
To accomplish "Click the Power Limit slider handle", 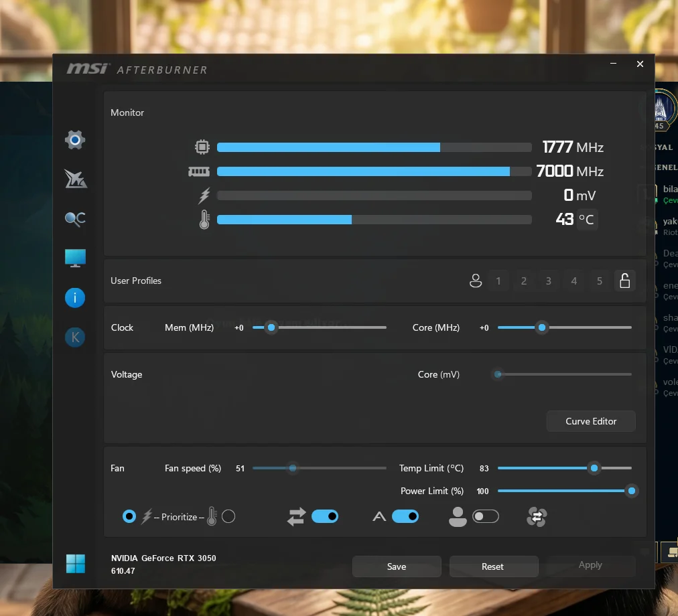I will [x=631, y=491].
